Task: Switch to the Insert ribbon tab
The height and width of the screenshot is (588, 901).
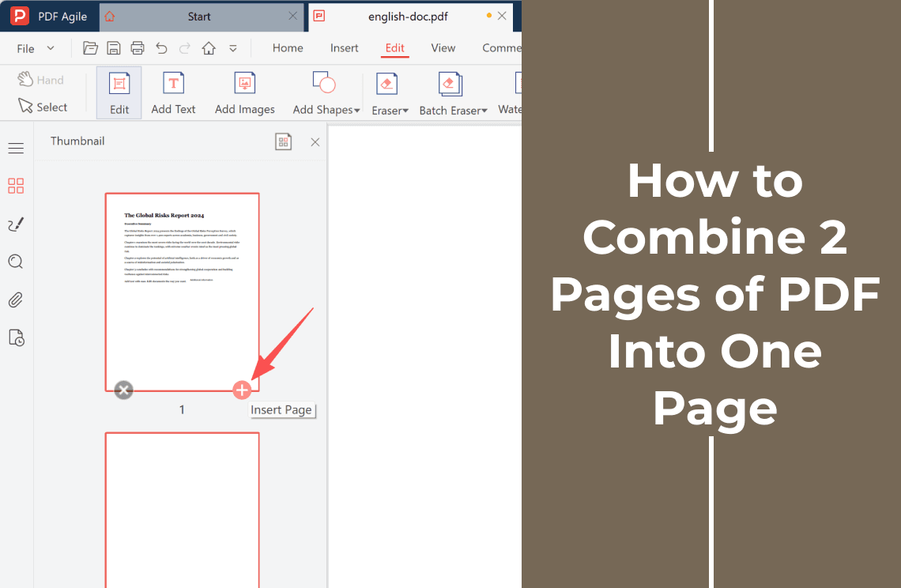Action: tap(344, 48)
